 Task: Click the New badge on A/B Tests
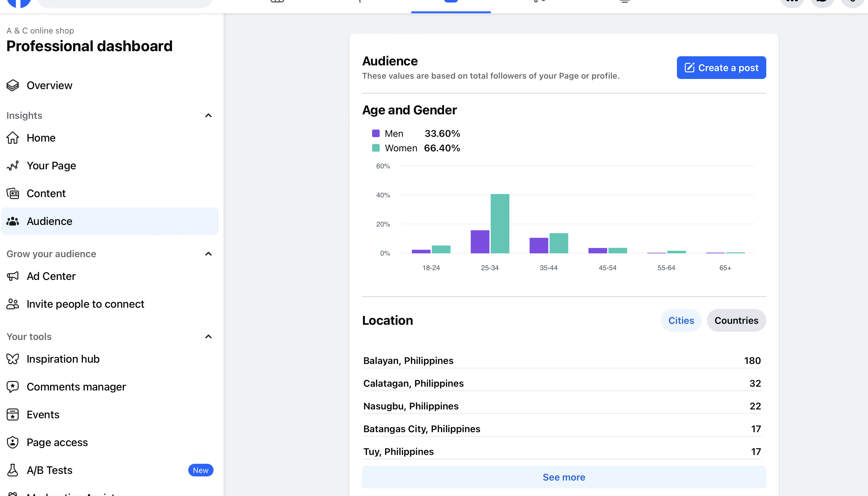point(201,470)
